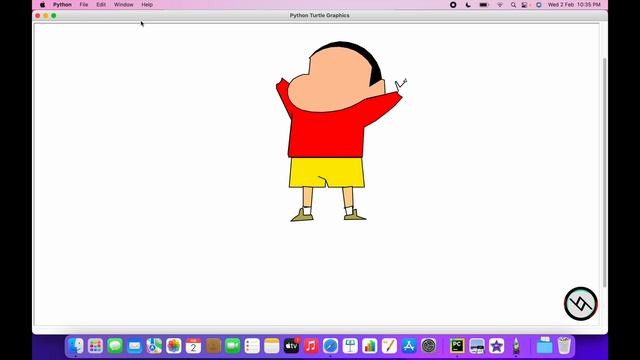Open Finder from the dock
640x360 pixels.
pyautogui.click(x=76, y=346)
